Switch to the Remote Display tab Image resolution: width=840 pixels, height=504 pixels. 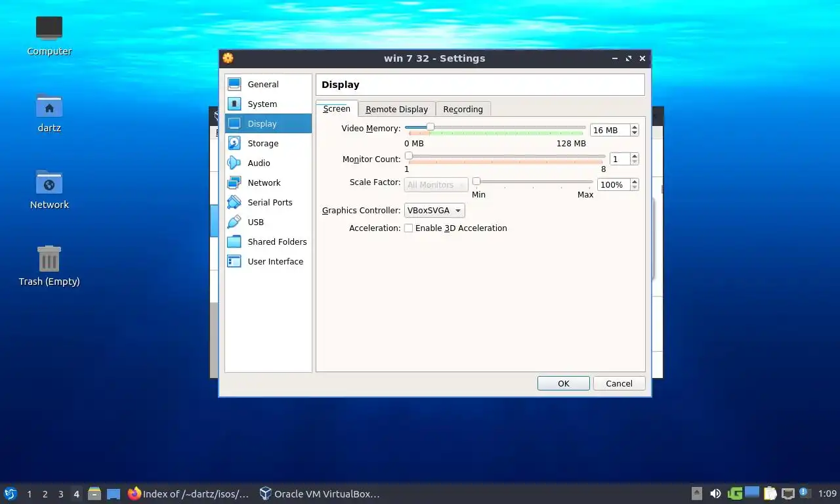point(396,110)
